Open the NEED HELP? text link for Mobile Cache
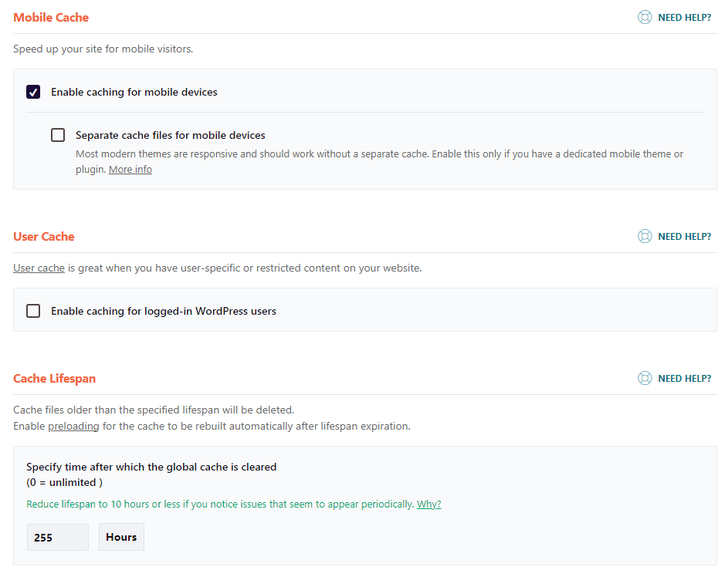Screen dimensions: 728x577 tap(684, 17)
